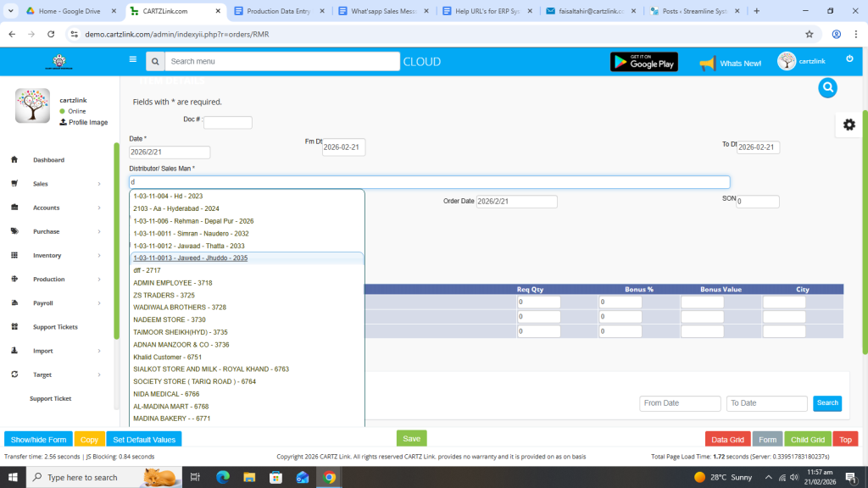Open the Get it on Google Play badge

click(643, 62)
